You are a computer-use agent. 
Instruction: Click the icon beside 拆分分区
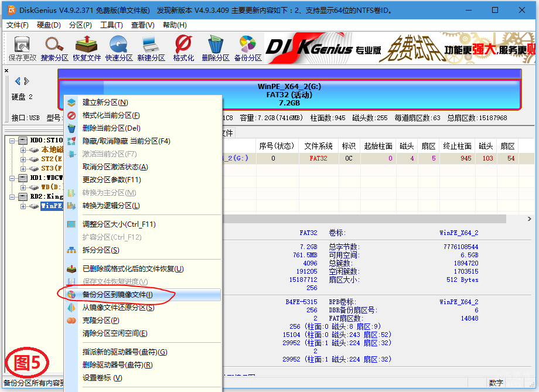(x=71, y=250)
